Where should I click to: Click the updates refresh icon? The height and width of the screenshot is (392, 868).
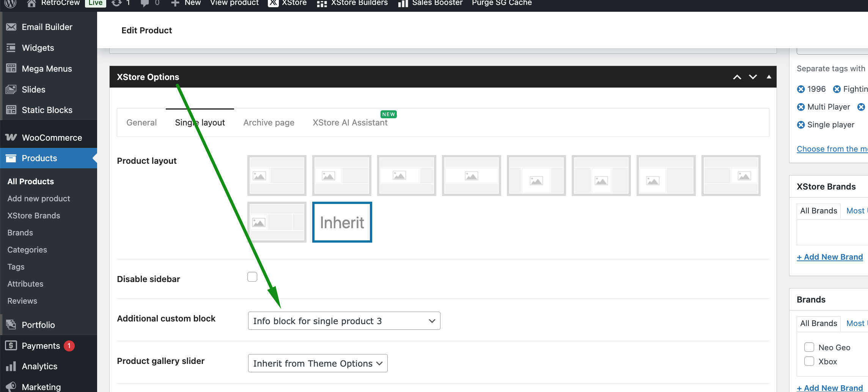116,3
